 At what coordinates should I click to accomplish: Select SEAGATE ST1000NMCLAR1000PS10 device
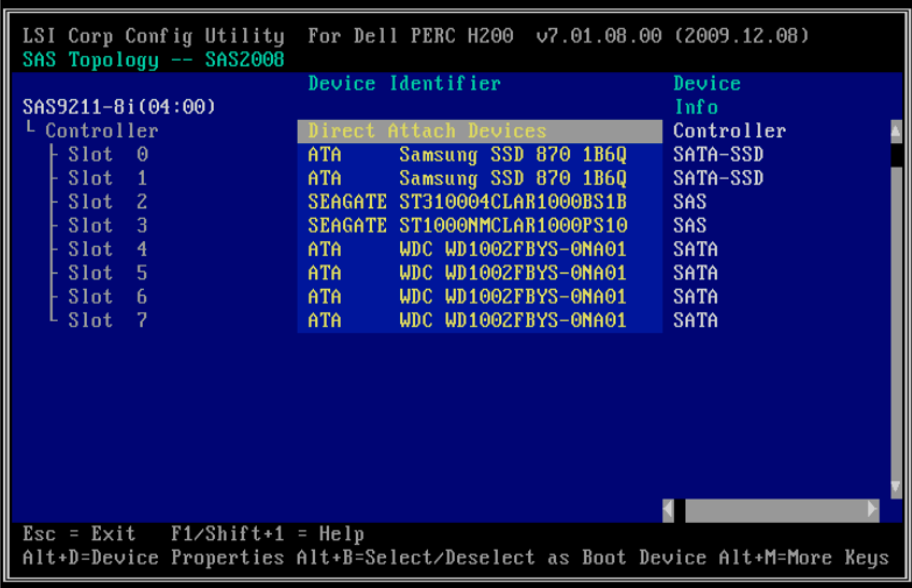(468, 225)
